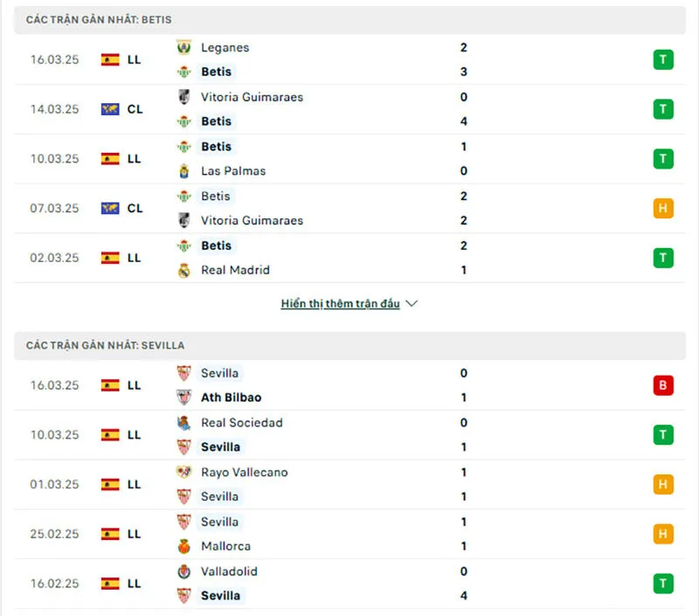Viewport: 699px width, 616px height.
Task: Click the Ath Bilbao crest
Action: click(183, 397)
